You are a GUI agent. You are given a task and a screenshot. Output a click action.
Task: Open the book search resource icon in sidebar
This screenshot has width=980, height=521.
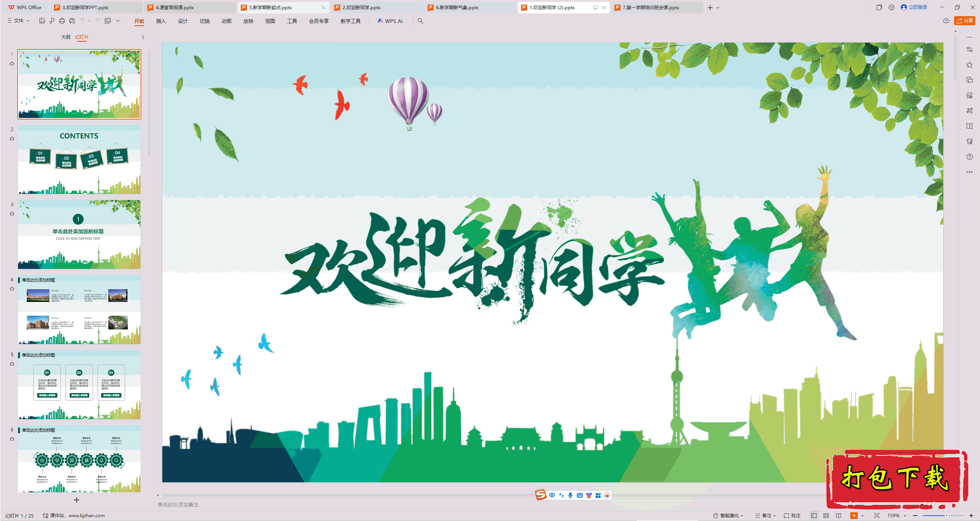pyautogui.click(x=970, y=126)
